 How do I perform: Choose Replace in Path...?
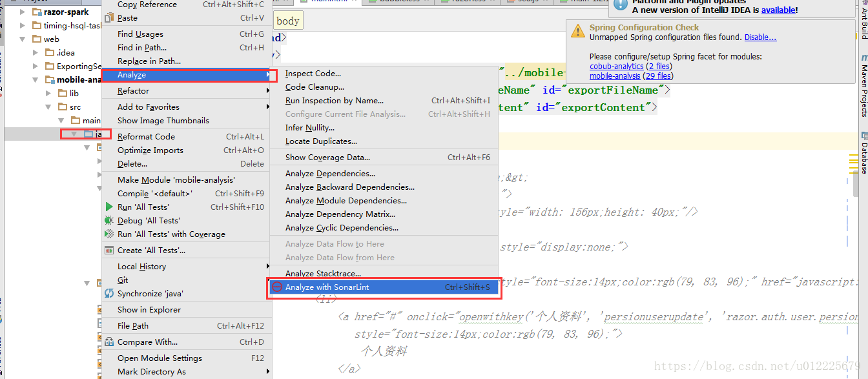187,61
